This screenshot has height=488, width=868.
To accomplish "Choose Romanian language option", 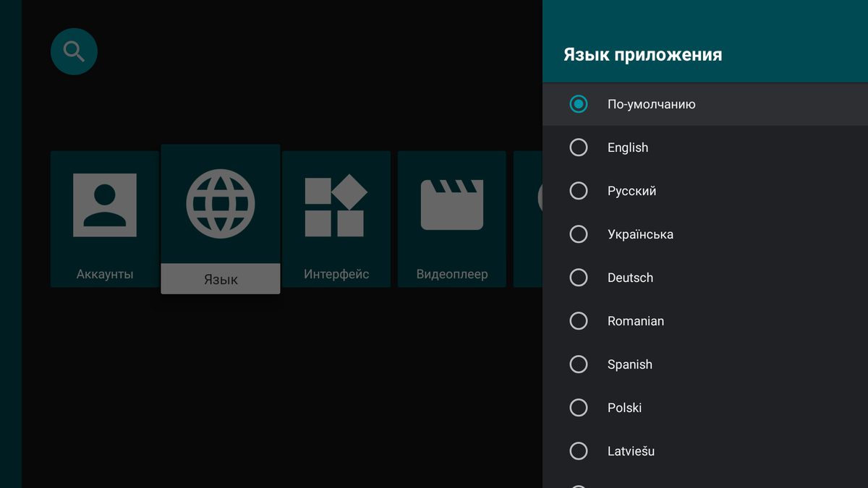I will coord(579,321).
